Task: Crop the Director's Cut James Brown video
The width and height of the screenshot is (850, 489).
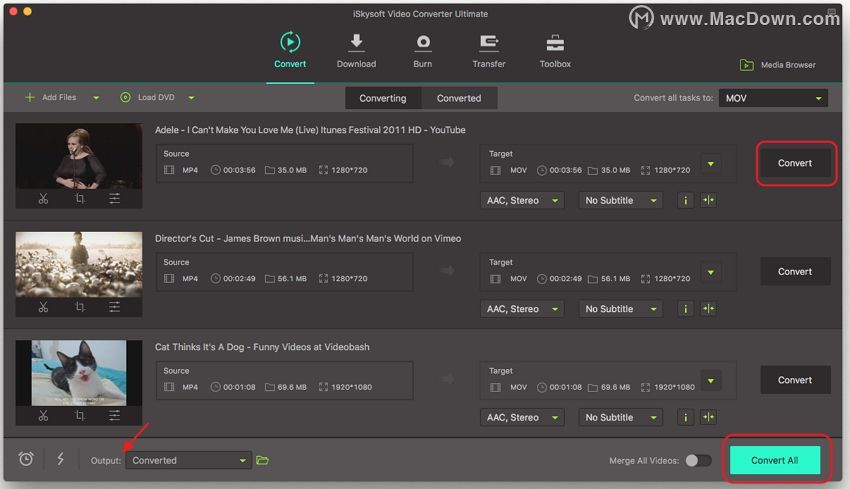Action: (80, 307)
